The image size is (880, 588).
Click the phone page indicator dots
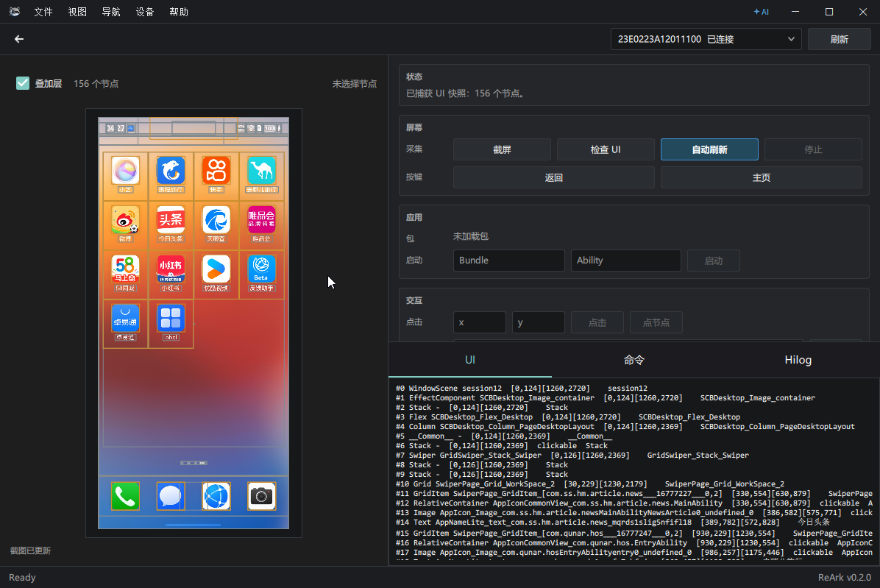[194, 463]
